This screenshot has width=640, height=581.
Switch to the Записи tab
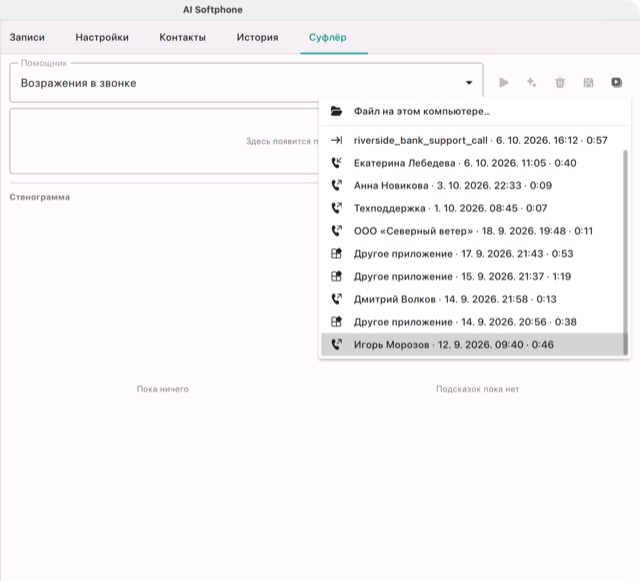pos(27,37)
